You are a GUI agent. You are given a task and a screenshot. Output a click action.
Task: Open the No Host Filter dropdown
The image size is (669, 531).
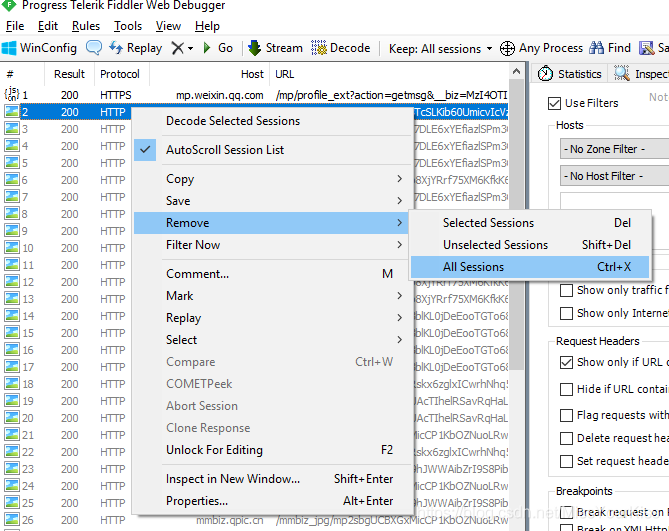coord(614,176)
